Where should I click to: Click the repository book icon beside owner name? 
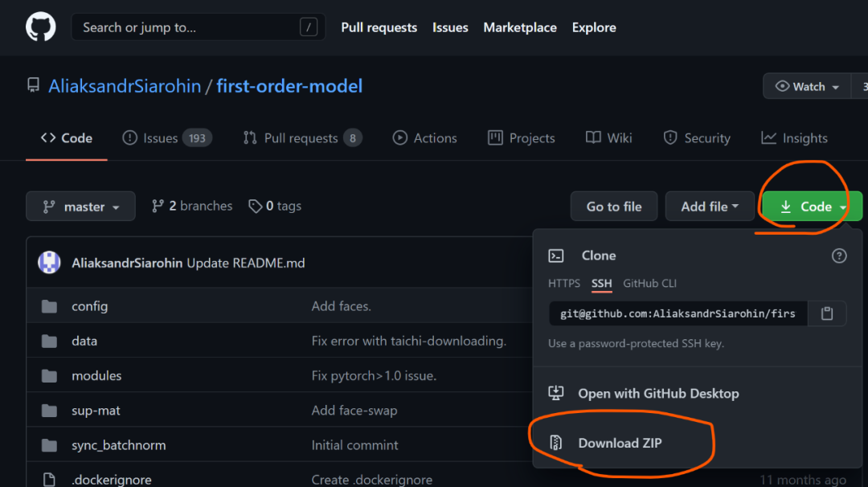(33, 85)
